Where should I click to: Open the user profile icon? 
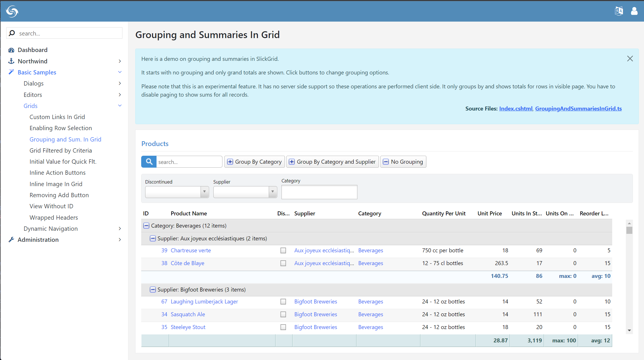coord(634,11)
